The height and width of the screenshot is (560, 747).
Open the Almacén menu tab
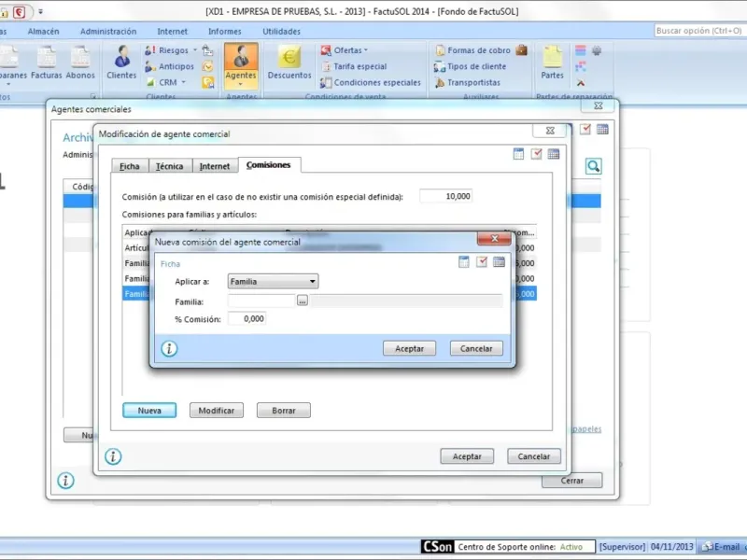point(43,32)
